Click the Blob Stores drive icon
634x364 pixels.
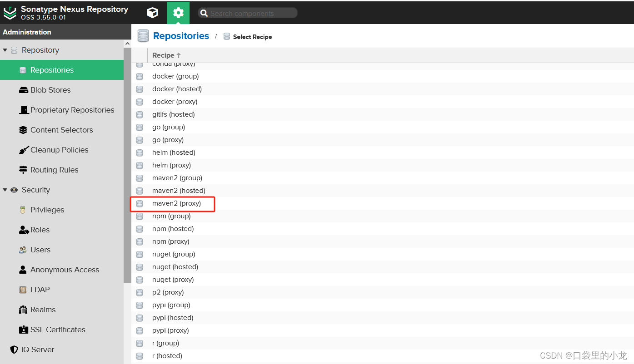click(23, 90)
